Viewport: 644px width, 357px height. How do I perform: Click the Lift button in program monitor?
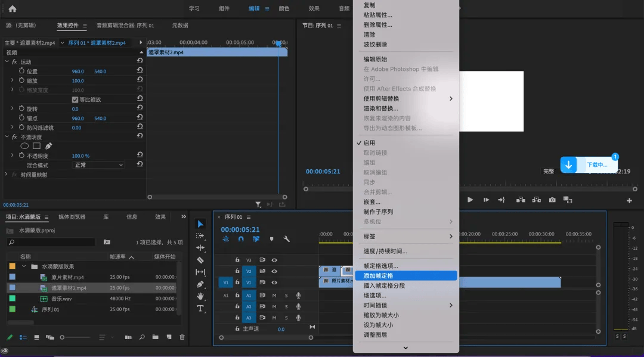coord(521,200)
